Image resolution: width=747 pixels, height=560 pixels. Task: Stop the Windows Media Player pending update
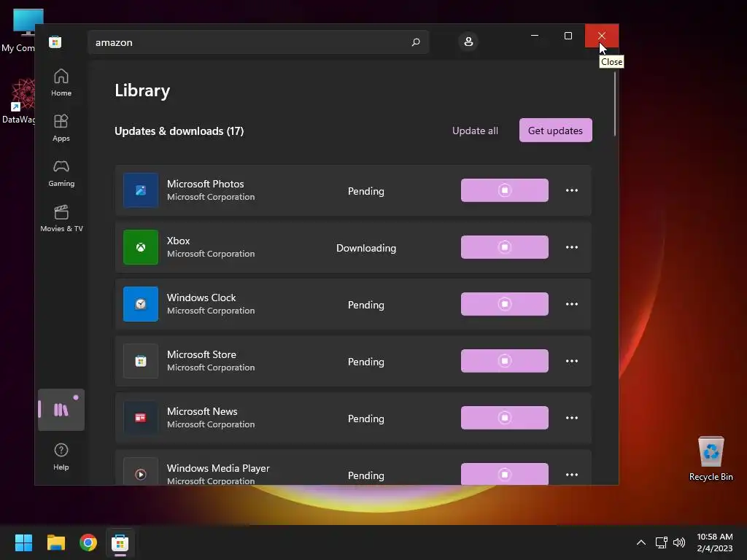click(505, 474)
